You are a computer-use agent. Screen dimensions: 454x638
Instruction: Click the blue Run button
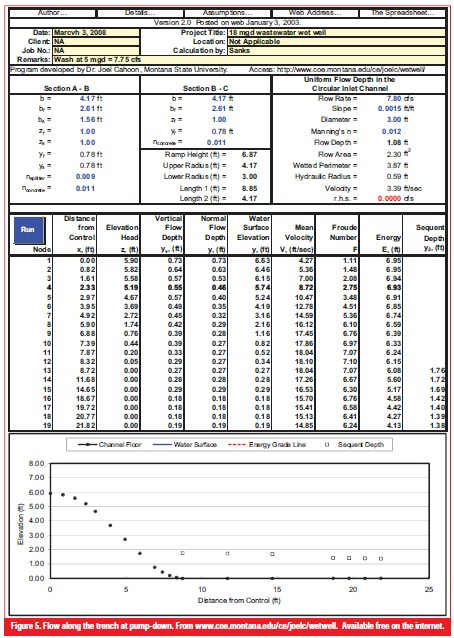[x=29, y=230]
